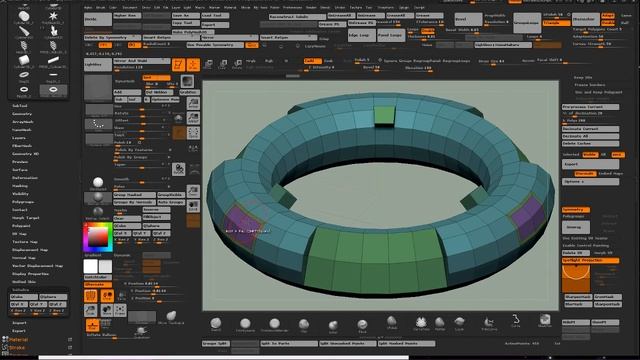Toggle the Sub boolean mode button

point(120,100)
